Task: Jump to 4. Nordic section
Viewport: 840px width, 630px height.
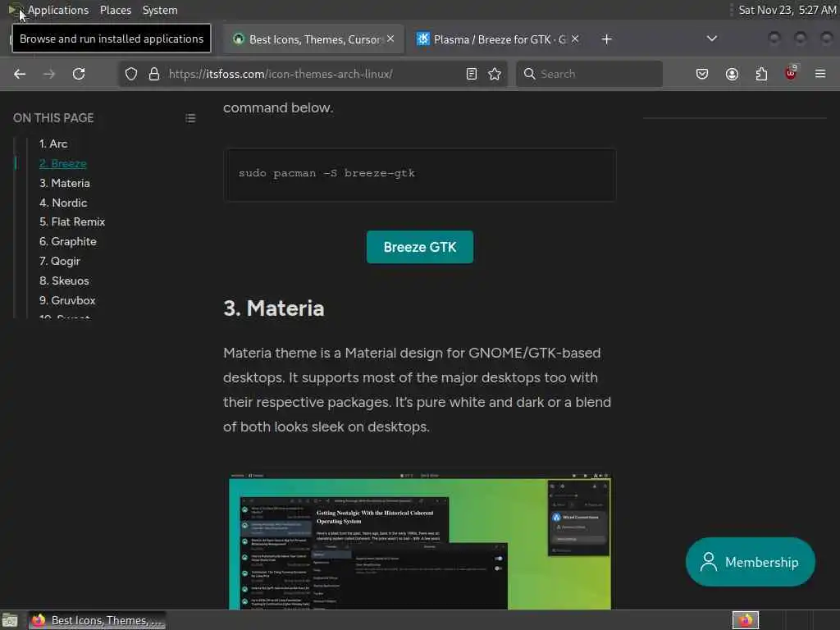Action: (x=62, y=203)
